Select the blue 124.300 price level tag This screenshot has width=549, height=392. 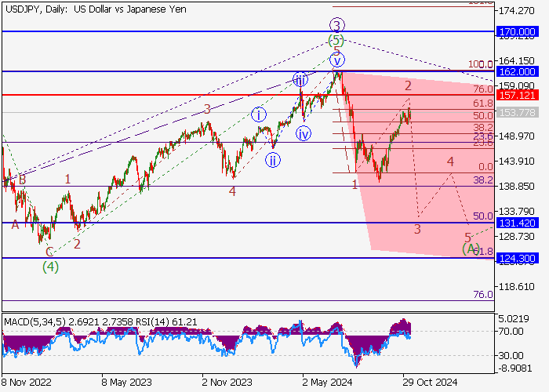[x=517, y=259]
